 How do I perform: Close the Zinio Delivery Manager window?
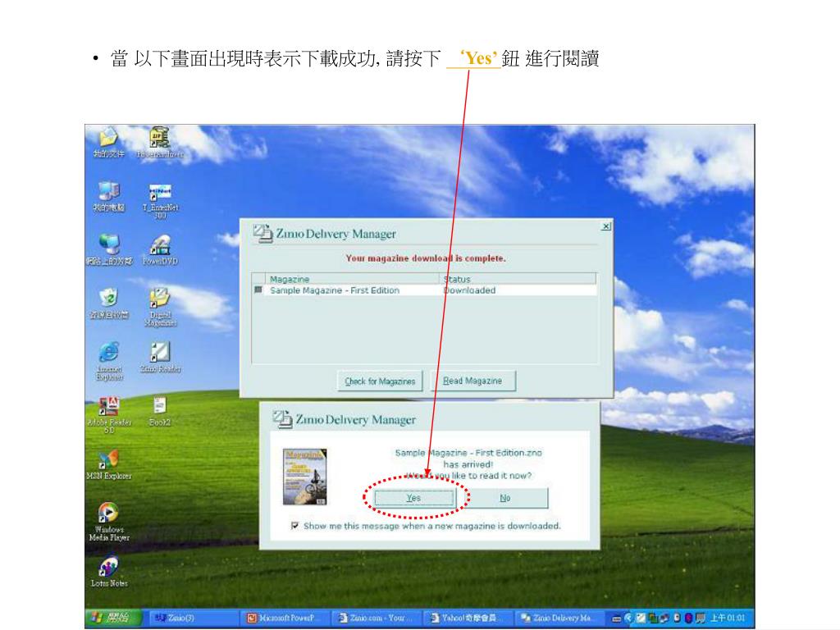pos(606,226)
